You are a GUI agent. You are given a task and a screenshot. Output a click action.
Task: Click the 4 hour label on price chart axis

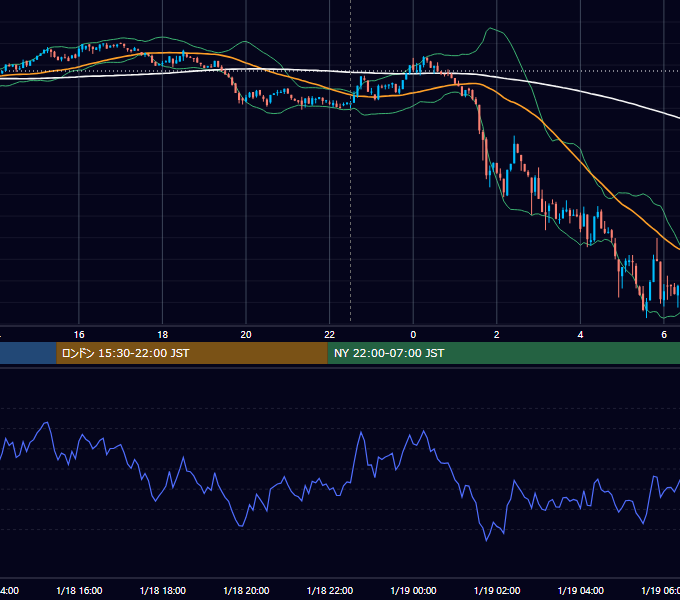coord(580,335)
